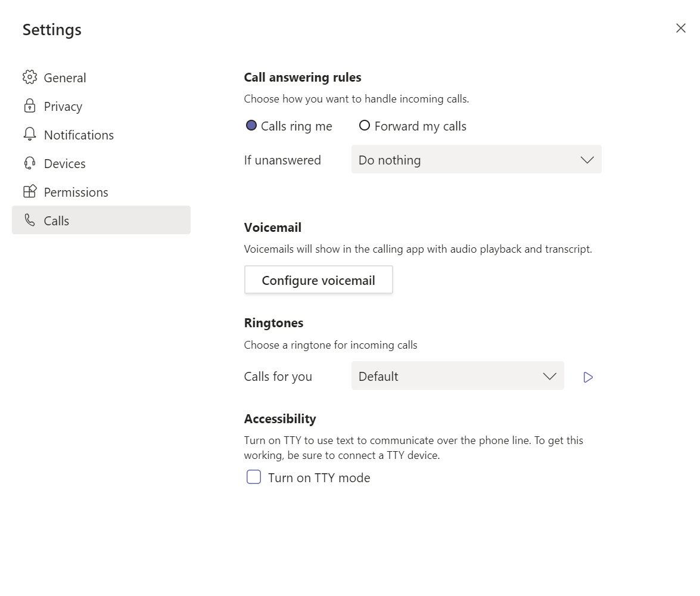Image resolution: width=700 pixels, height=596 pixels.
Task: Expand the Default ringtone chevron arrow
Action: (x=549, y=377)
